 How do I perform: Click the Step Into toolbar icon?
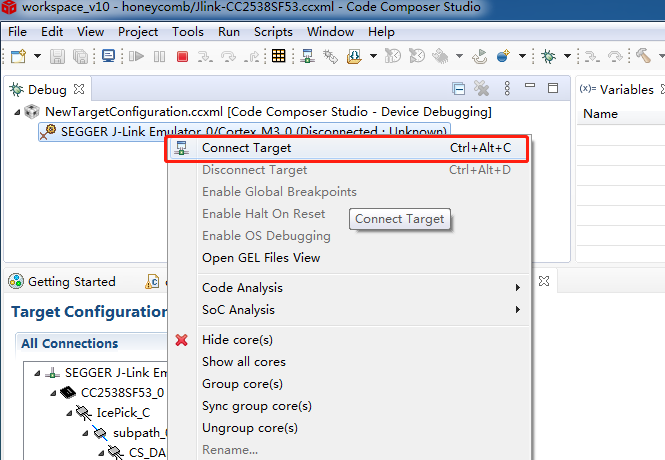pyautogui.click(x=205, y=56)
